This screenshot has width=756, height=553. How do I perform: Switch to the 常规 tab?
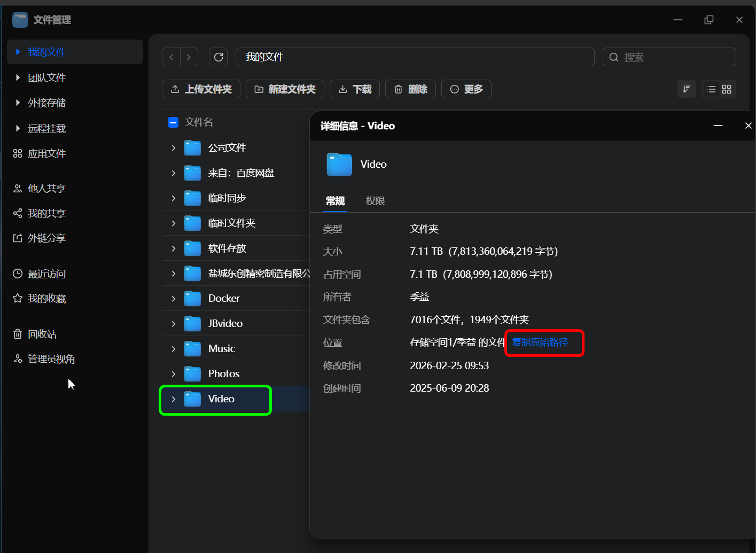[x=335, y=201]
